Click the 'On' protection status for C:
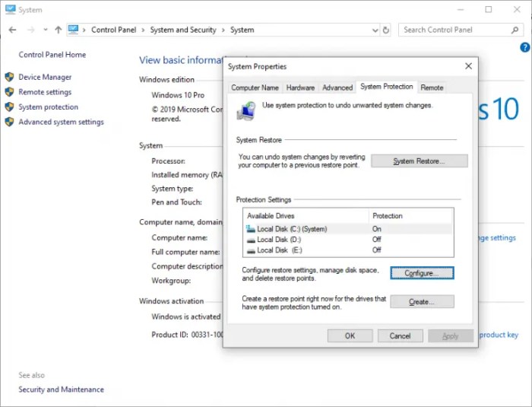The height and width of the screenshot is (407, 532). (x=377, y=229)
